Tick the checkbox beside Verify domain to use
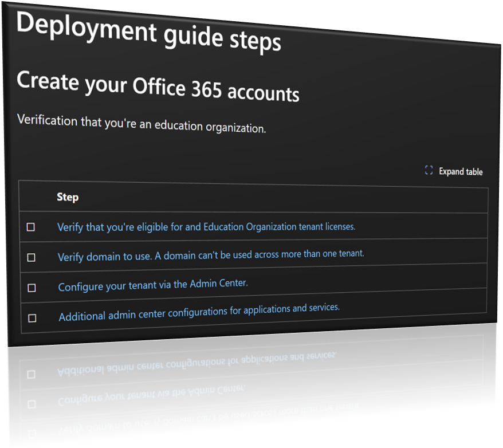The image size is (503, 448). pyautogui.click(x=31, y=257)
